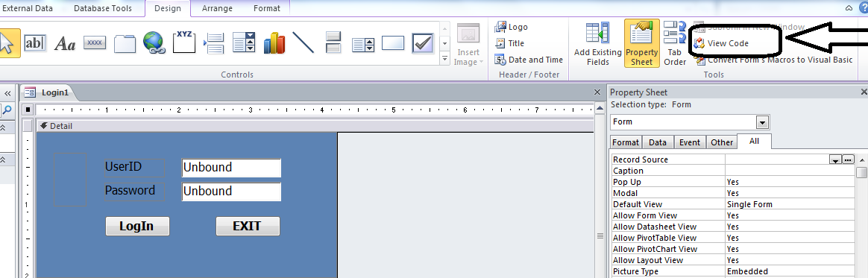Search the navigation pane with magnifier icon
Viewport: 868px width, 278px height.
(x=7, y=110)
